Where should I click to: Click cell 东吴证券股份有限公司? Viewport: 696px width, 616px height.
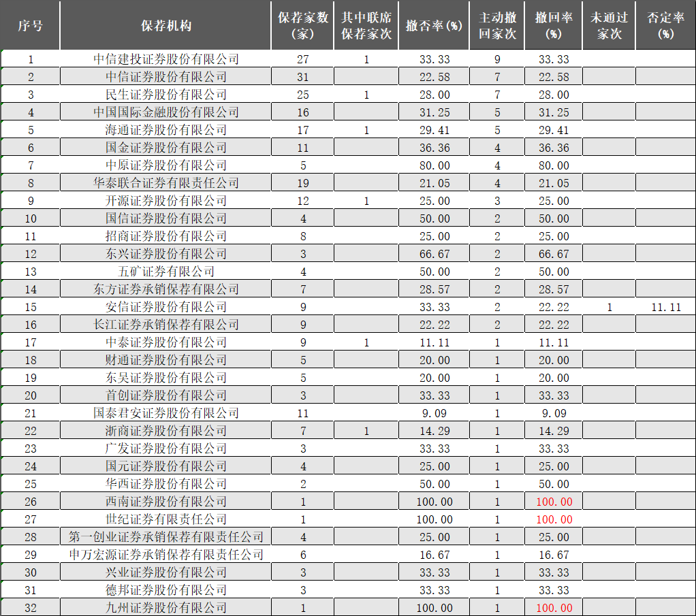(165, 378)
